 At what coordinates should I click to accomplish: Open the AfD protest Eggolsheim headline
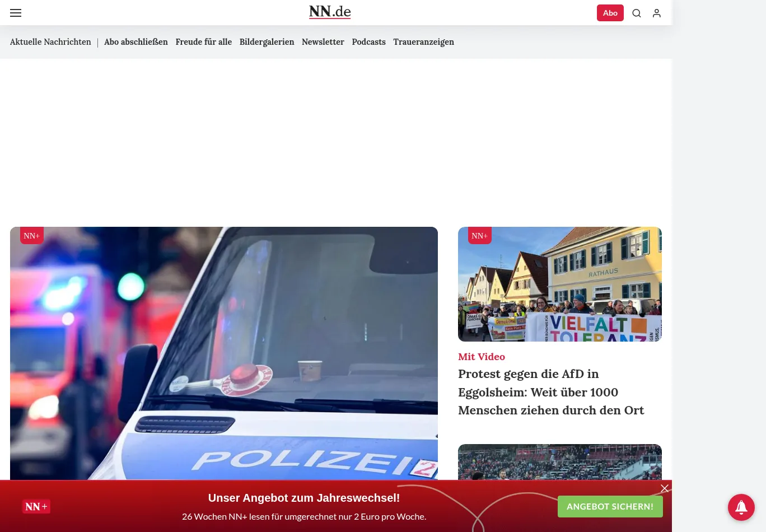click(551, 392)
